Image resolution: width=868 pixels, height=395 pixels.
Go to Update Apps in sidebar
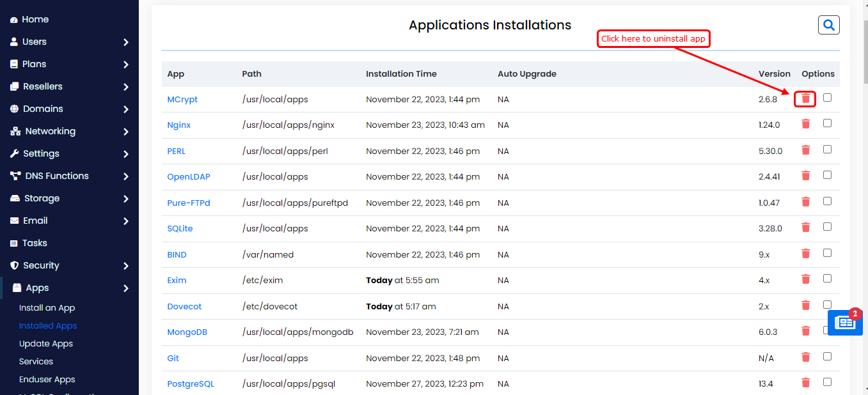pyautogui.click(x=46, y=343)
